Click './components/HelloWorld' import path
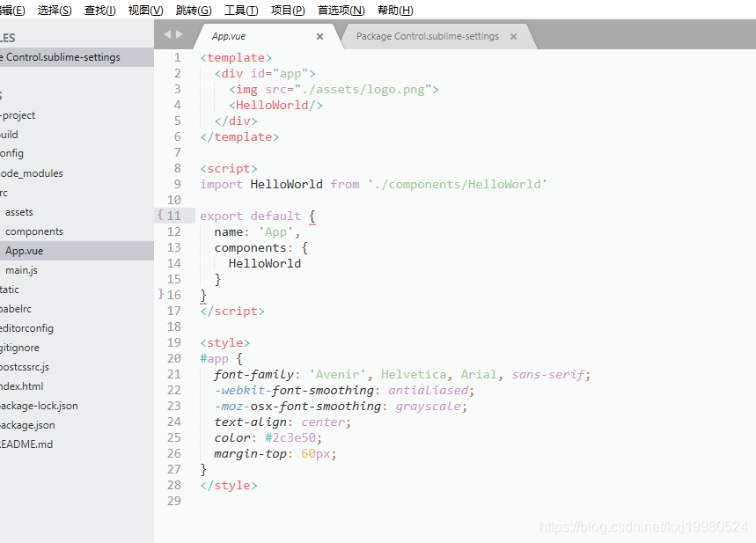The width and height of the screenshot is (756, 543). click(458, 184)
